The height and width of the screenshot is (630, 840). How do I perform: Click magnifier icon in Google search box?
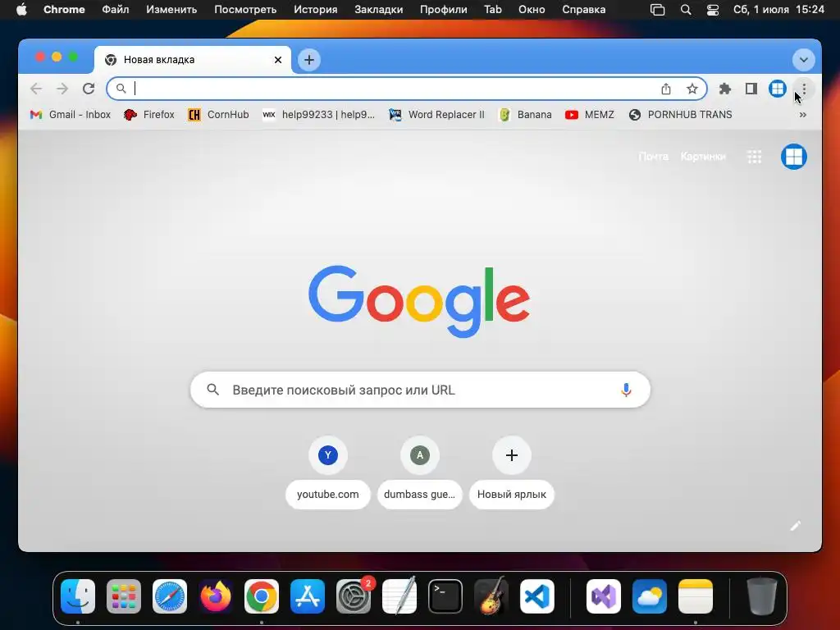tap(212, 390)
